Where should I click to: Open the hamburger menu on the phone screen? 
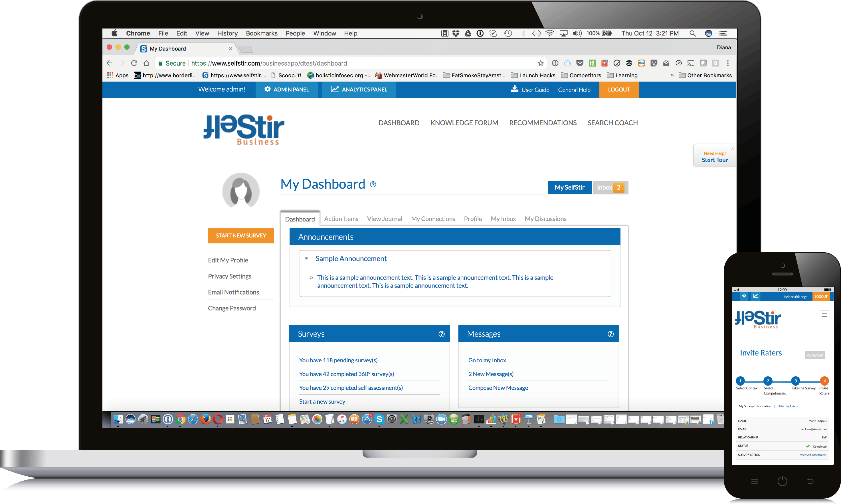click(x=824, y=315)
